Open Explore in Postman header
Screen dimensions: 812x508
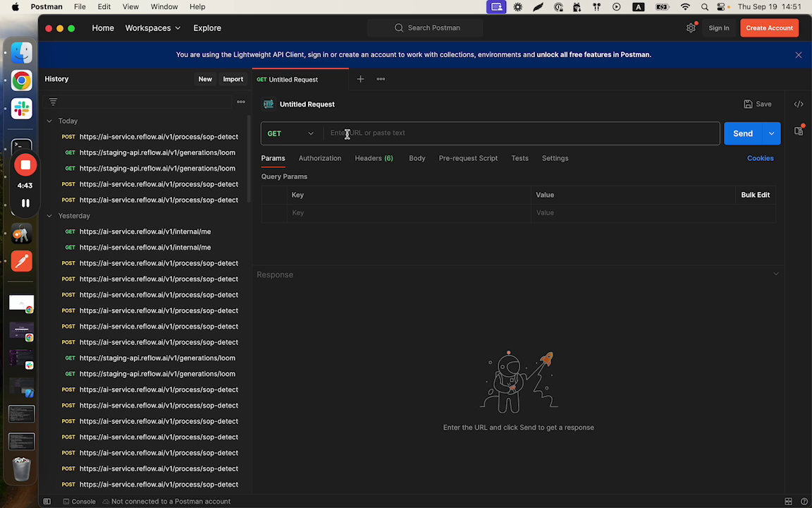[x=207, y=28]
